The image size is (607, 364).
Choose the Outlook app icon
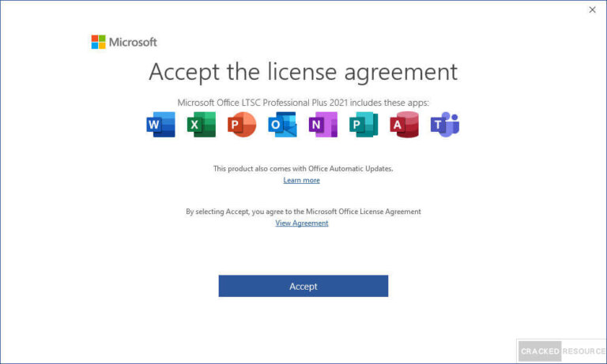282,125
